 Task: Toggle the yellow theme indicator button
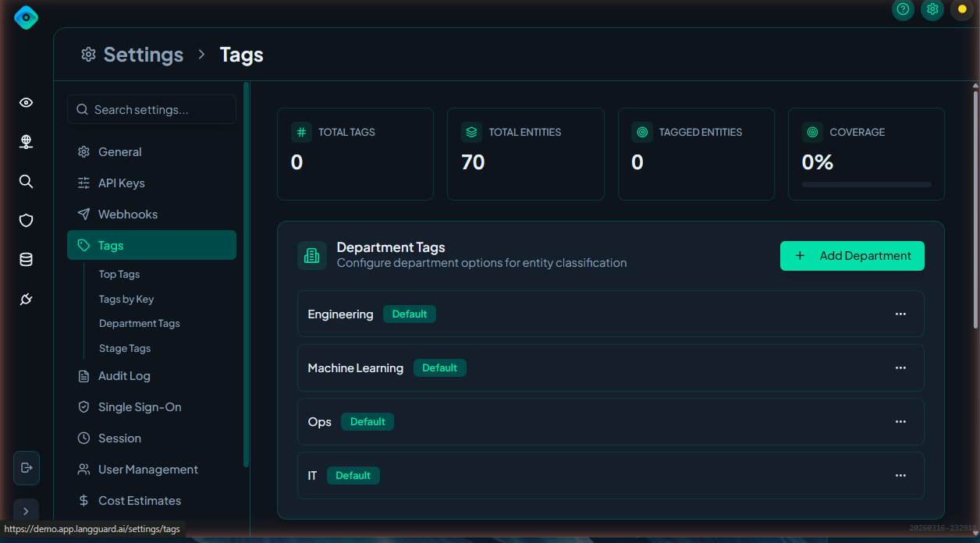point(961,9)
